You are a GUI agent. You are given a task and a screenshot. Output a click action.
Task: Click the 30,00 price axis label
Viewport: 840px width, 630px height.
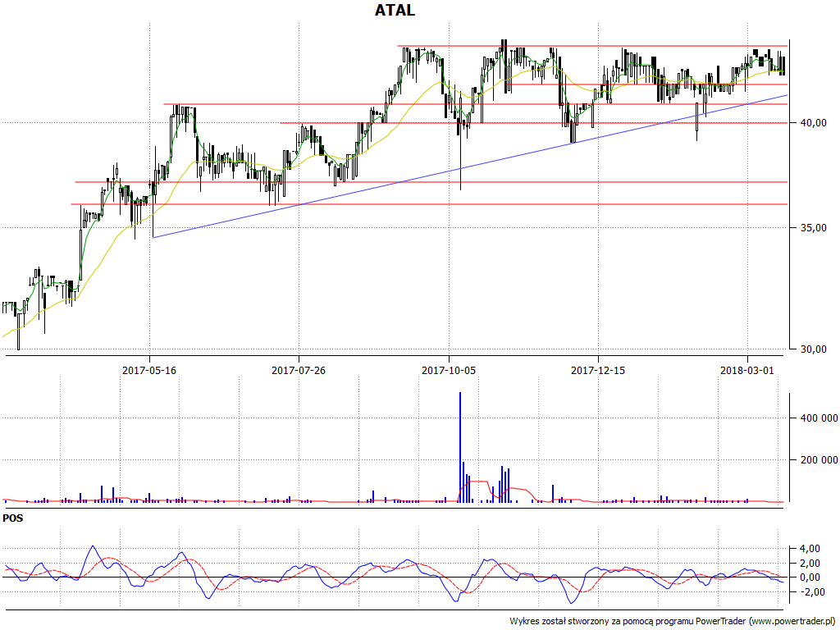click(813, 349)
